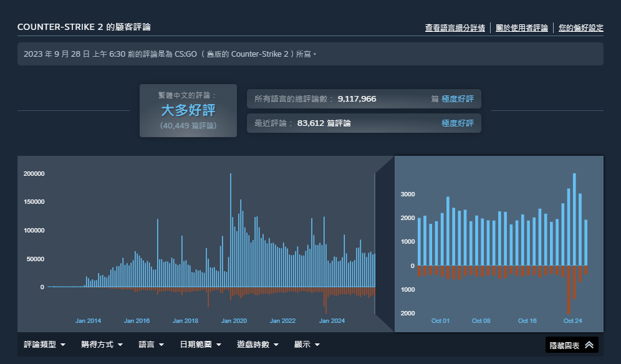Open the 關於使用者評論 link
Viewport: 621px width, 364px height.
coord(522,28)
